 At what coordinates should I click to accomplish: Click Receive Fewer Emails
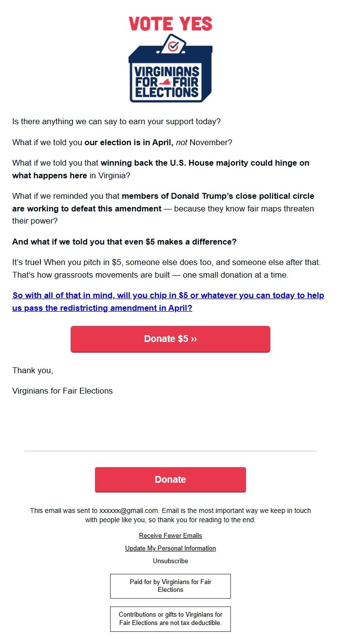click(170, 535)
